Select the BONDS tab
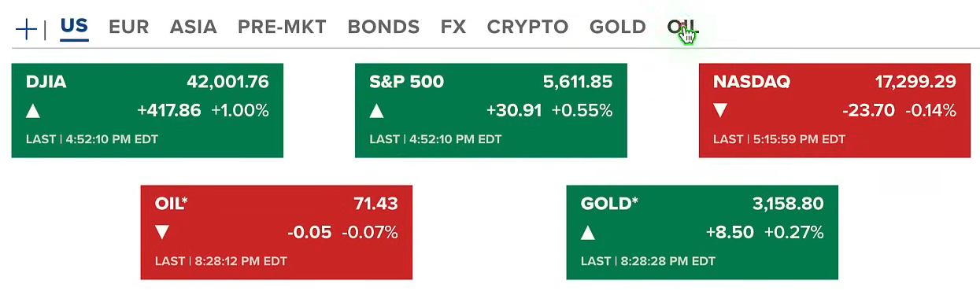980x291 pixels. click(383, 27)
